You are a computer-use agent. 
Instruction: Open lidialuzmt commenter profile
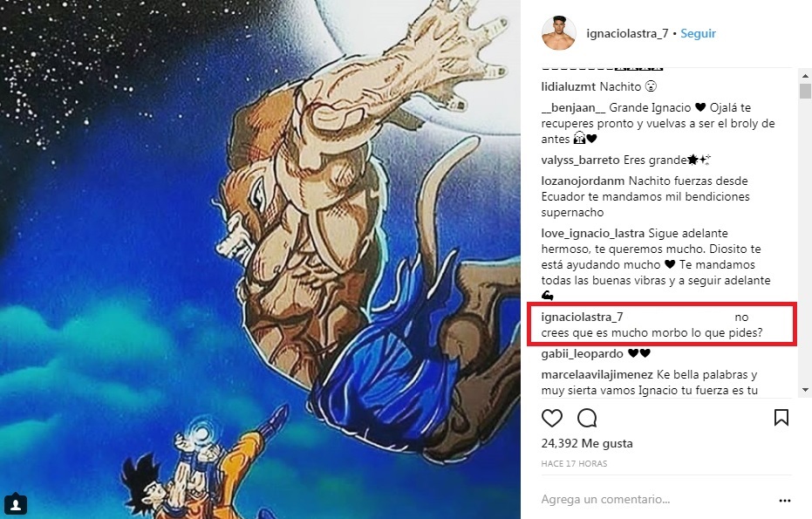click(569, 86)
